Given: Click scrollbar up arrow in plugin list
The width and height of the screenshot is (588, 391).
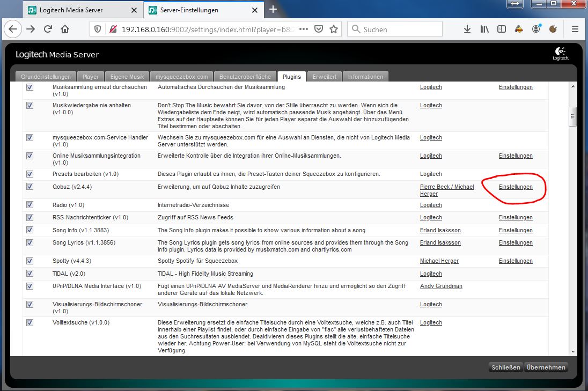Looking at the screenshot, I should tap(572, 86).
